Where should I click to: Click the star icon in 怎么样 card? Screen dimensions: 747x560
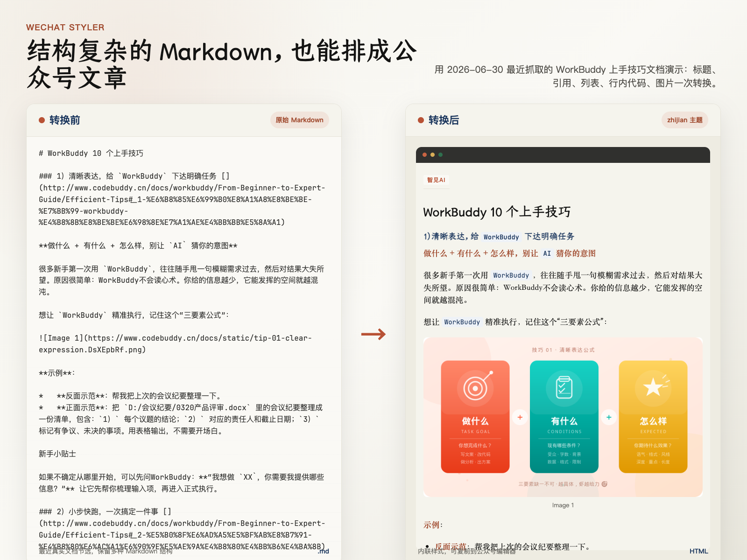click(x=653, y=387)
